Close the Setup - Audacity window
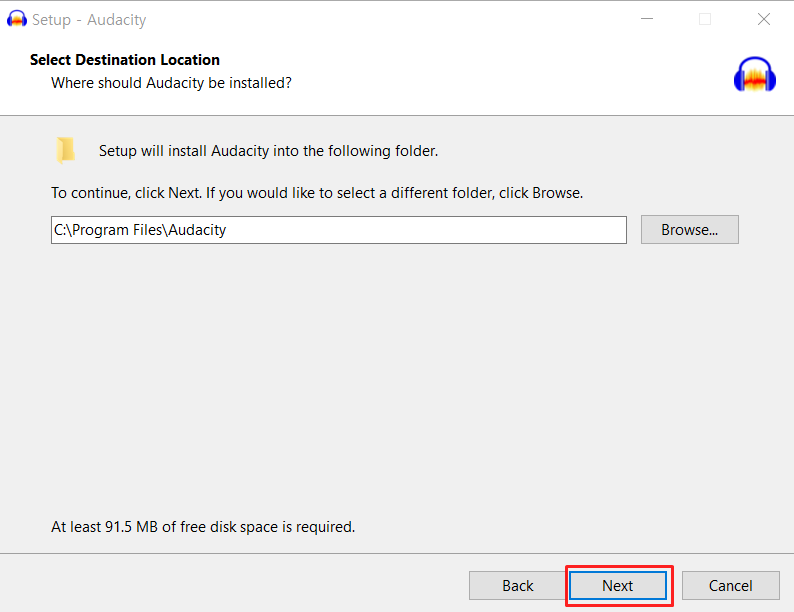 pos(764,19)
